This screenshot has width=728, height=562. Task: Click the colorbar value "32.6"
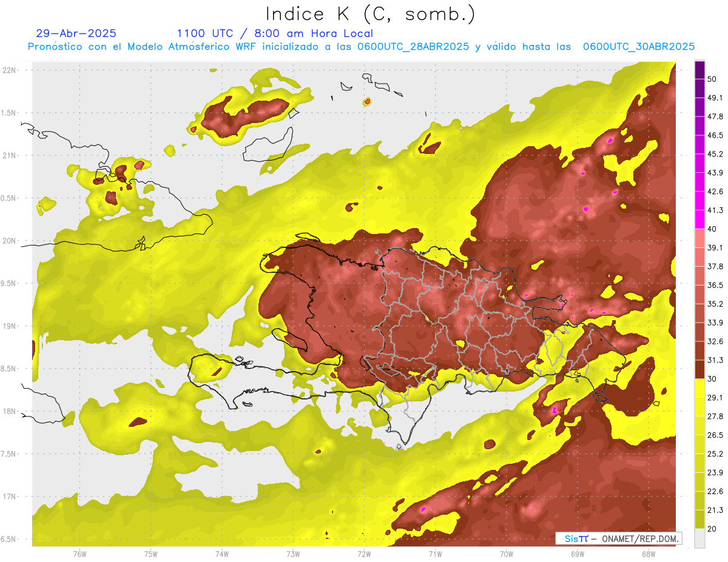pos(715,341)
